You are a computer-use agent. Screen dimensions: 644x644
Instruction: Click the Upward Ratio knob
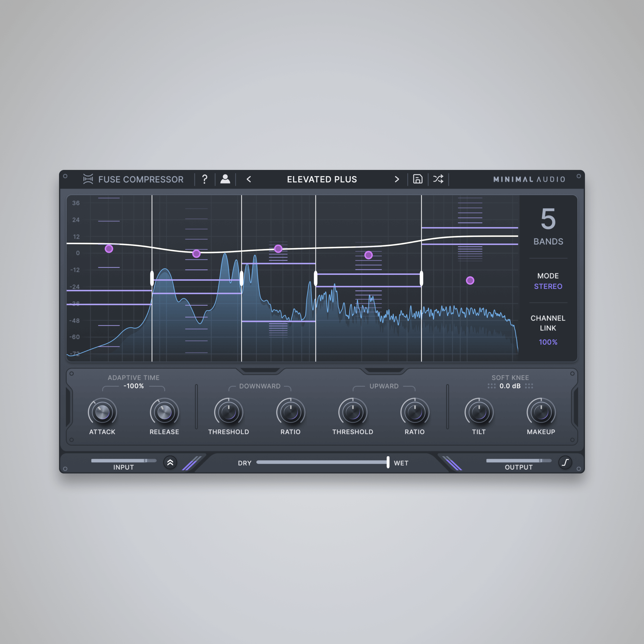pos(415,412)
